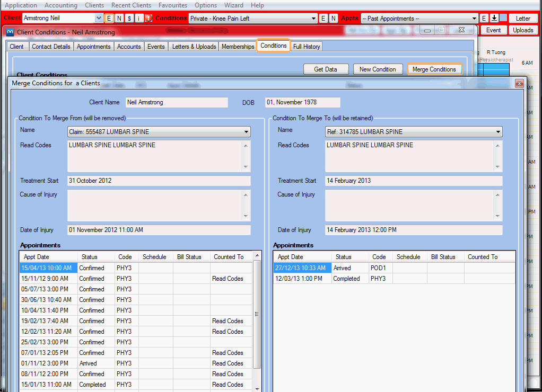The height and width of the screenshot is (392, 542).
Task: Switch to the Contact Details tab
Action: coord(51,47)
